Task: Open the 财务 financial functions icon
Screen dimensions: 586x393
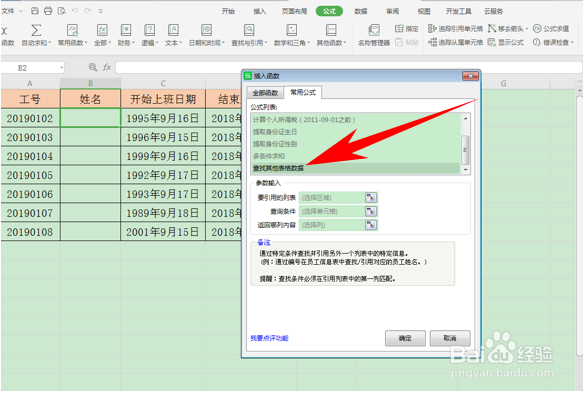Action: [126, 30]
